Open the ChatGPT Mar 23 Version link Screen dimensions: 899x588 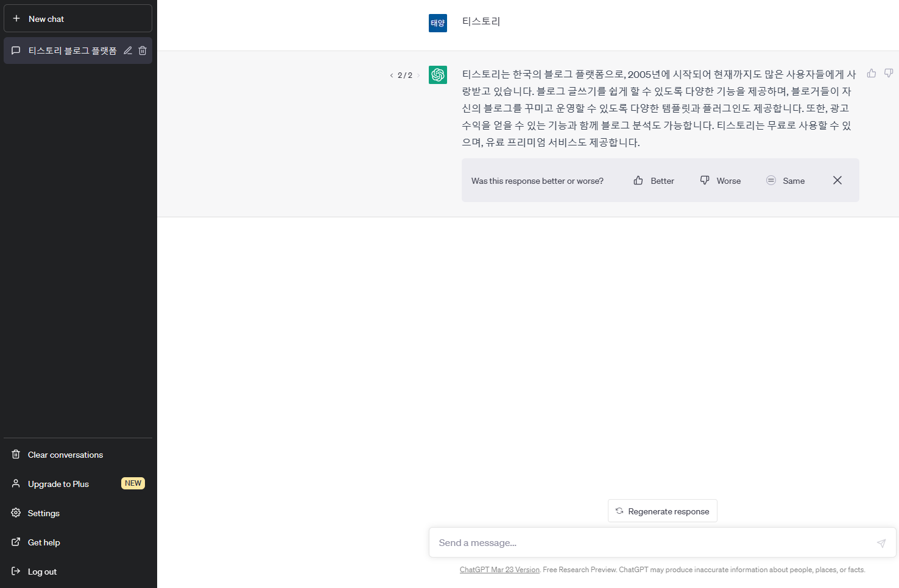tap(499, 569)
